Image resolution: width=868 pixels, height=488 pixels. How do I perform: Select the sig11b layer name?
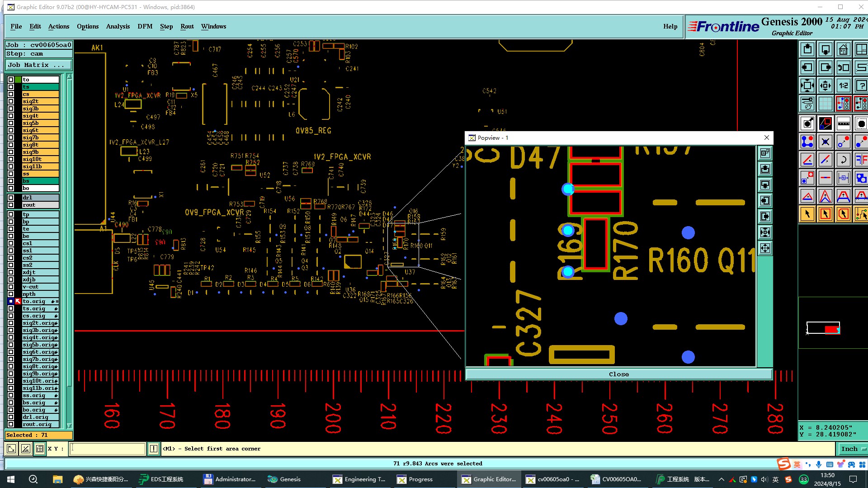pyautogui.click(x=40, y=166)
